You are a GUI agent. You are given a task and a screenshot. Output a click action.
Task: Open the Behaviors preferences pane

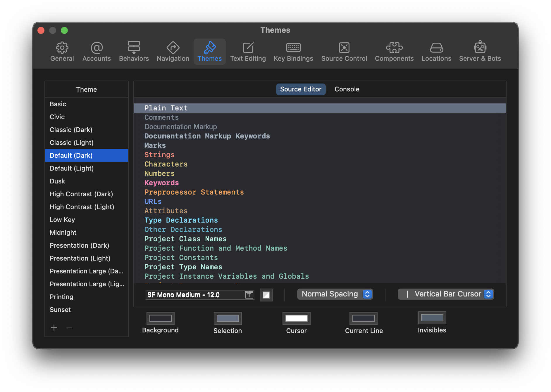coord(134,51)
